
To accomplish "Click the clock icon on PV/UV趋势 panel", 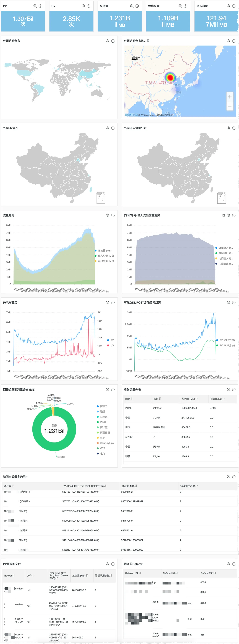I will [113, 302].
